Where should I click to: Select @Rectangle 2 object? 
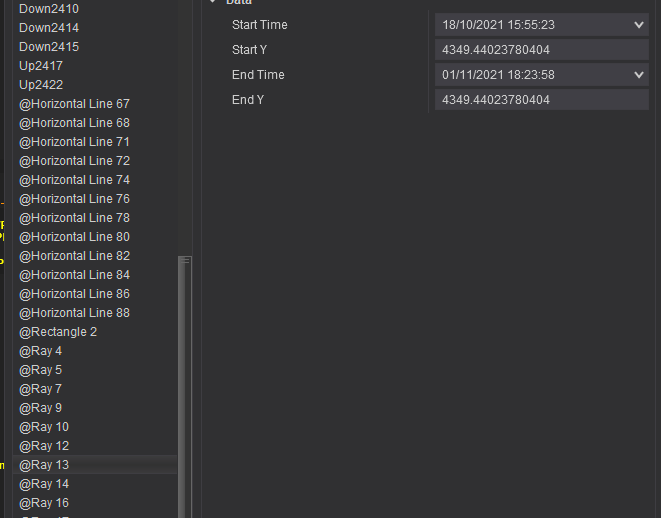(58, 332)
